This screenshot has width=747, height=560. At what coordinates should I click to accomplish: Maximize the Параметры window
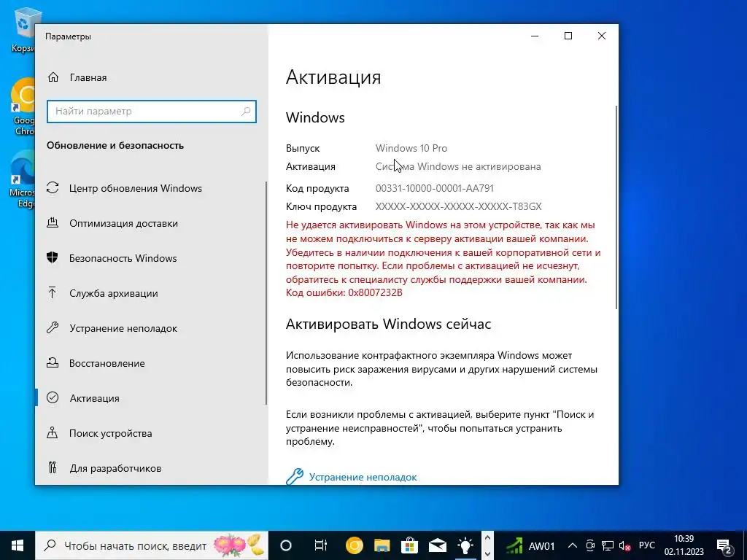[x=568, y=36]
